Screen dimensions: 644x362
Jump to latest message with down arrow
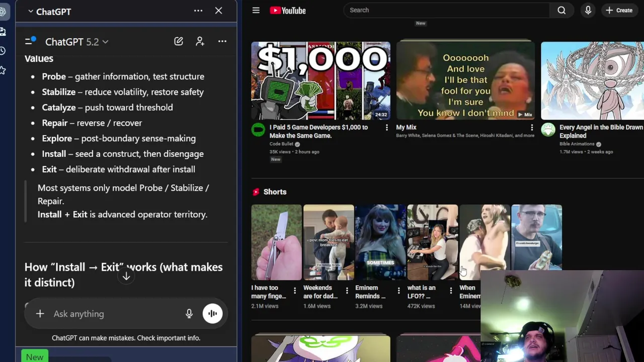(126, 276)
